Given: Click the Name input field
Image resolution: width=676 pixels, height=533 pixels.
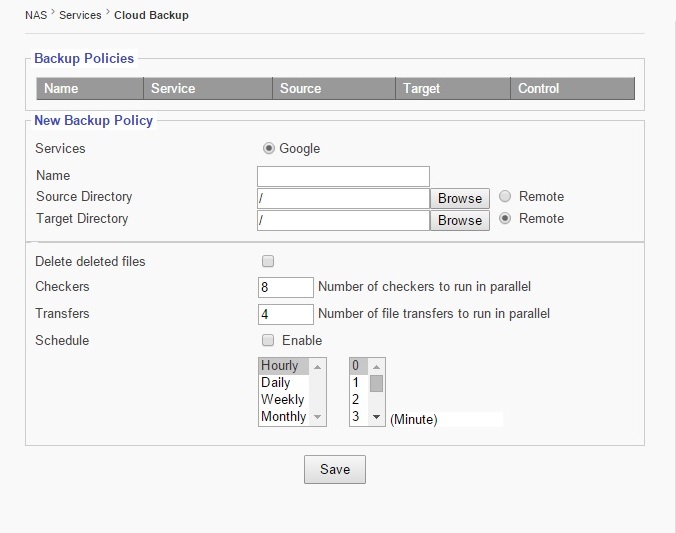Looking at the screenshot, I should [343, 176].
